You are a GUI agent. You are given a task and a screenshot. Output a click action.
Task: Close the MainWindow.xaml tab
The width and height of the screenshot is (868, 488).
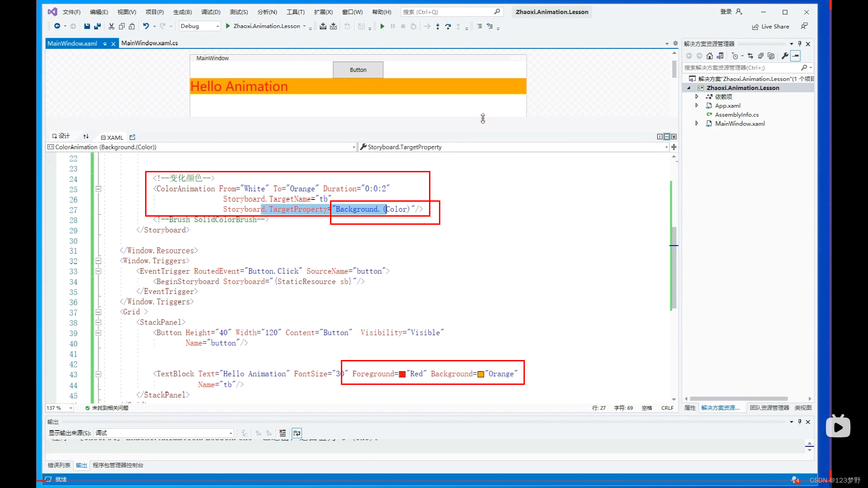pyautogui.click(x=113, y=43)
